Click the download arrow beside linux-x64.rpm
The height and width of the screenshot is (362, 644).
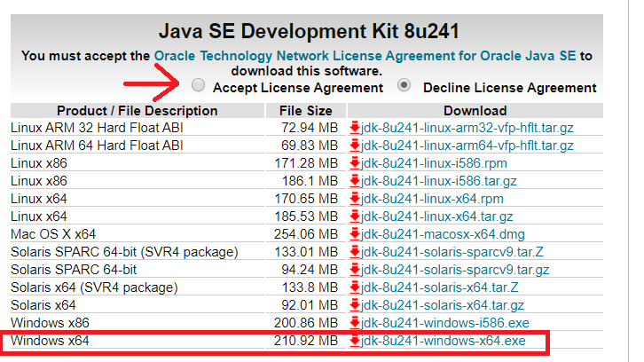click(355, 199)
